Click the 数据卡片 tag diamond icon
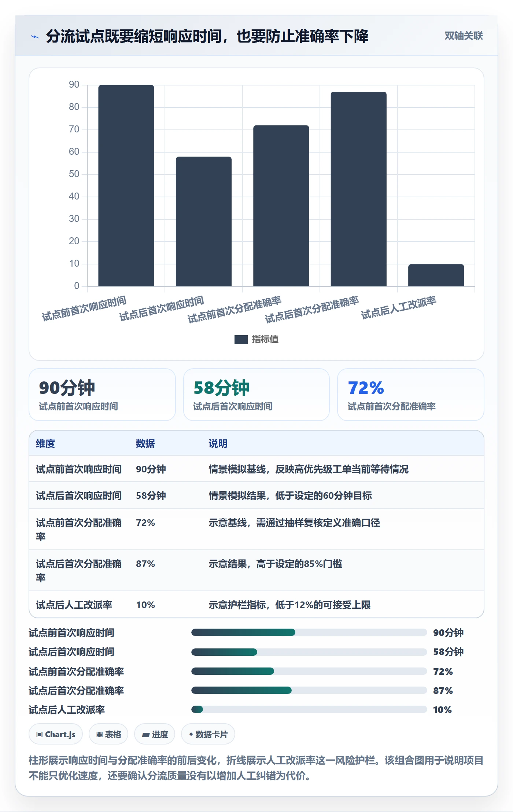Viewport: 513px width, 812px height. 191,734
